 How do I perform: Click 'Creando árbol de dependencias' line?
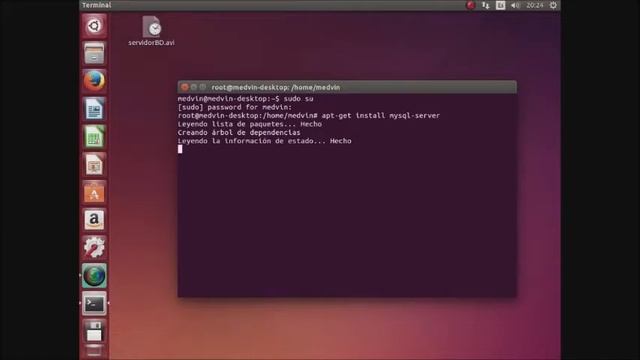click(x=239, y=133)
